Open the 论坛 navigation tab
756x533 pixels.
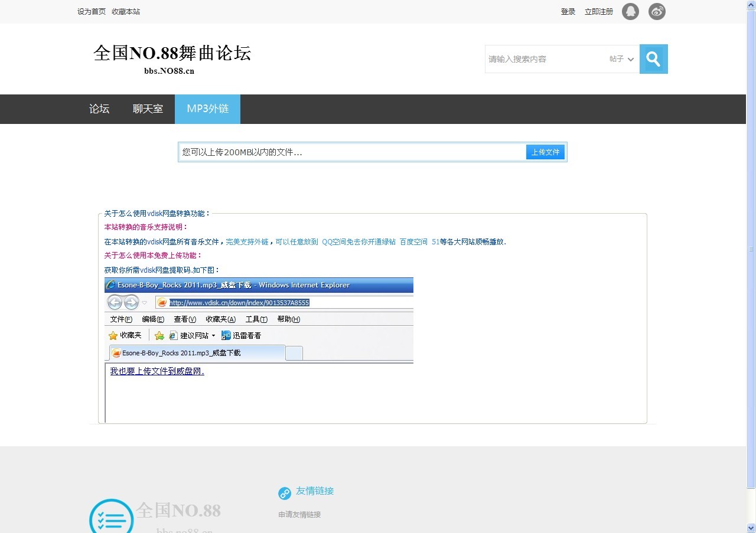(99, 109)
